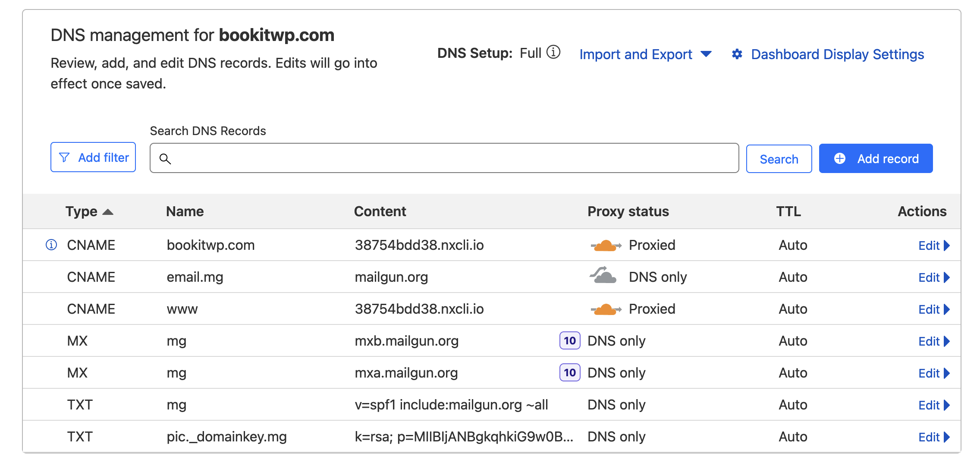The image size is (980, 466).
Task: Click the plus icon inside Add record button
Action: pyautogui.click(x=839, y=158)
